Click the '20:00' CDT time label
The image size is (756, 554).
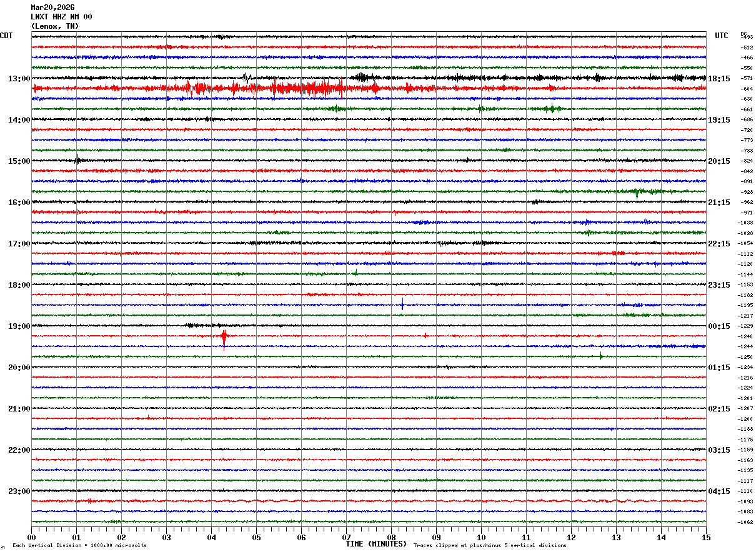19,368
